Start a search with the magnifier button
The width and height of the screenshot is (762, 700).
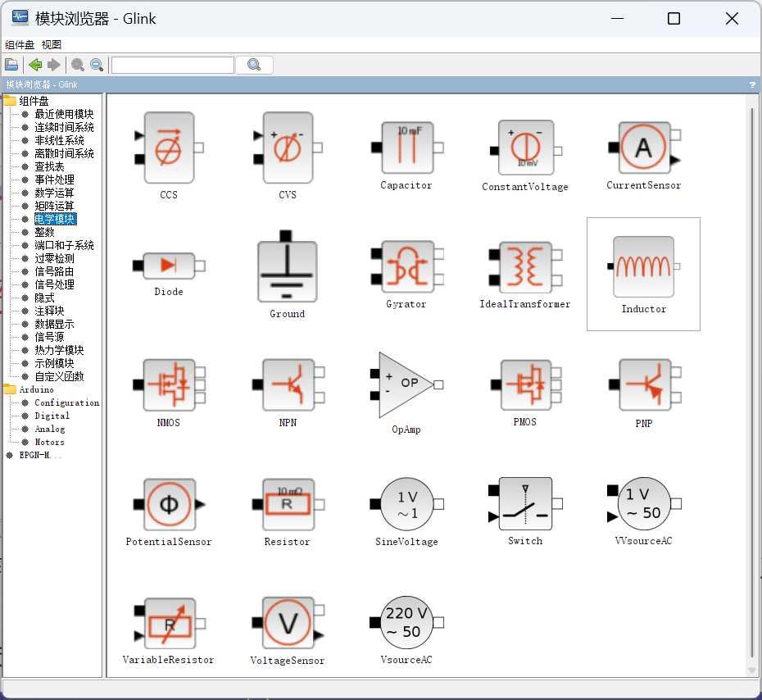[253, 64]
